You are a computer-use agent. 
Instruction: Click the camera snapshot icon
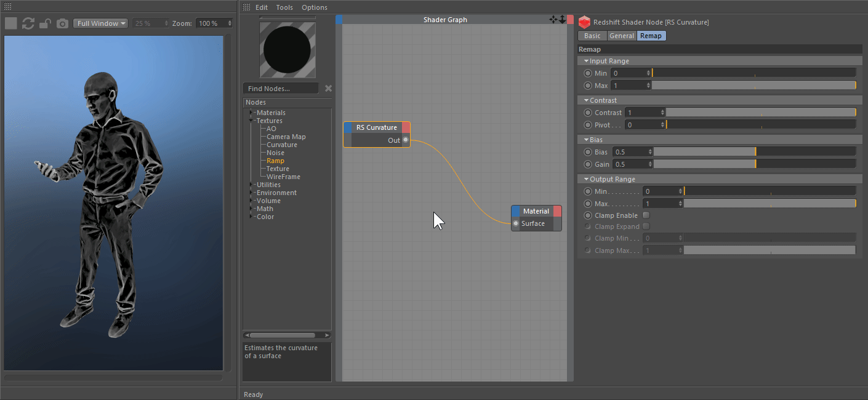(62, 23)
